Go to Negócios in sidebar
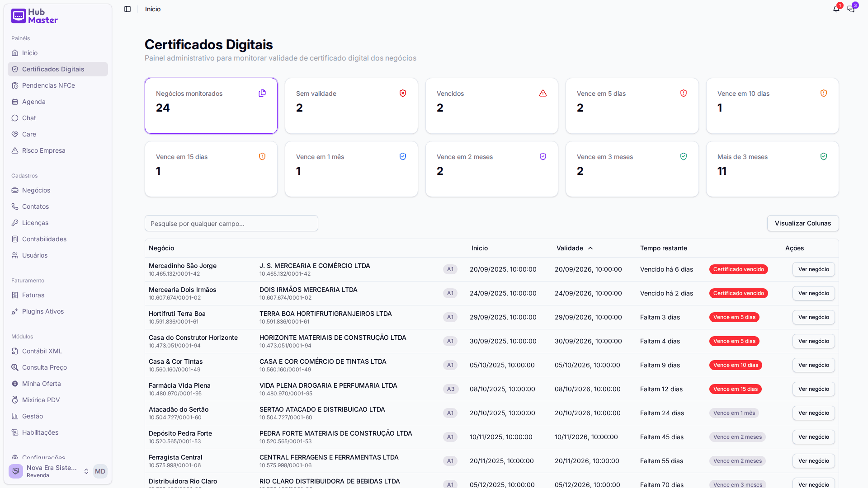The image size is (868, 488). tap(58, 190)
